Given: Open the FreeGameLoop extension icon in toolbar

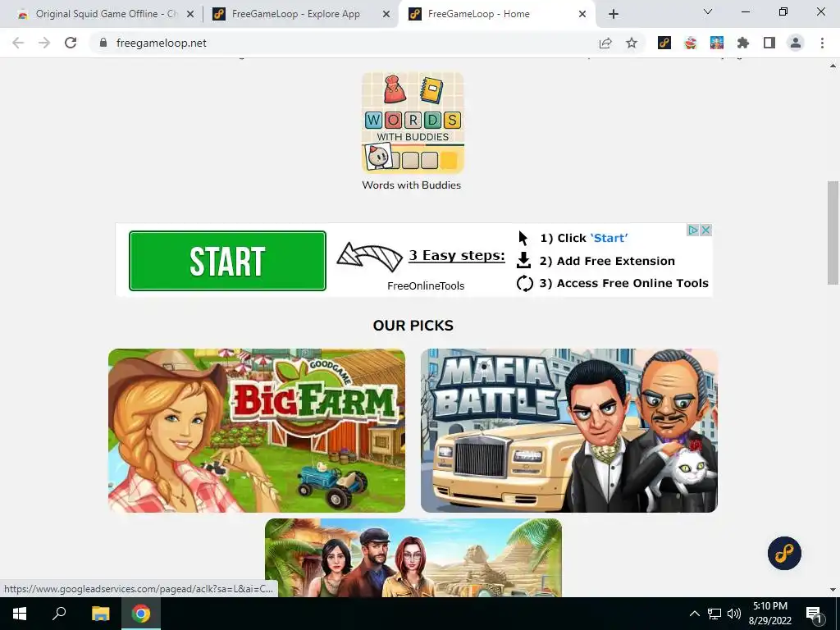Looking at the screenshot, I should coord(664,43).
